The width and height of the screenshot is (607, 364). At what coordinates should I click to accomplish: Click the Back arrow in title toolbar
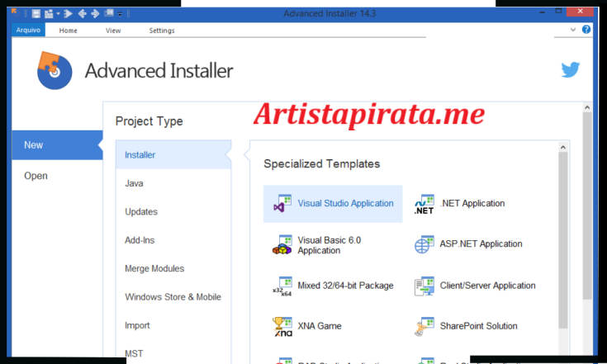(x=82, y=14)
